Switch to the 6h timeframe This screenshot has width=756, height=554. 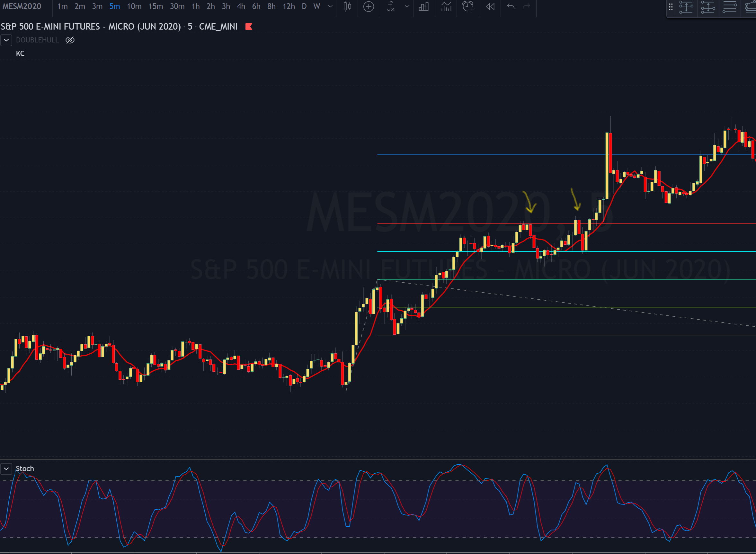(256, 7)
